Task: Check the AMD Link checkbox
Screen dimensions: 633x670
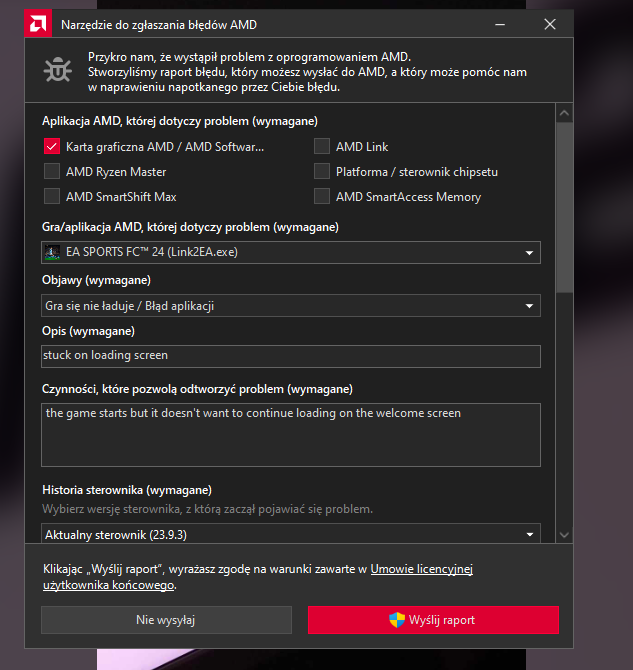Action: (322, 147)
